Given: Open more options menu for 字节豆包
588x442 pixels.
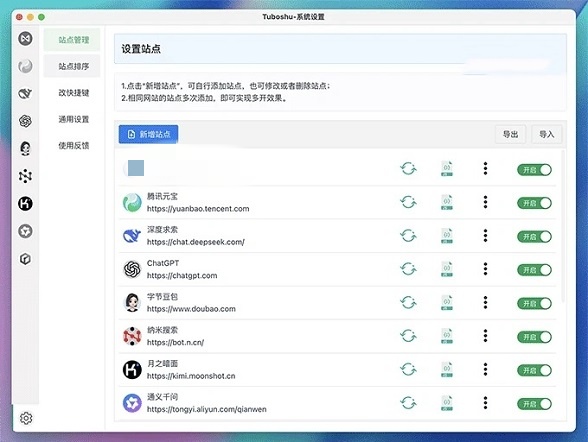Looking at the screenshot, I should point(485,302).
